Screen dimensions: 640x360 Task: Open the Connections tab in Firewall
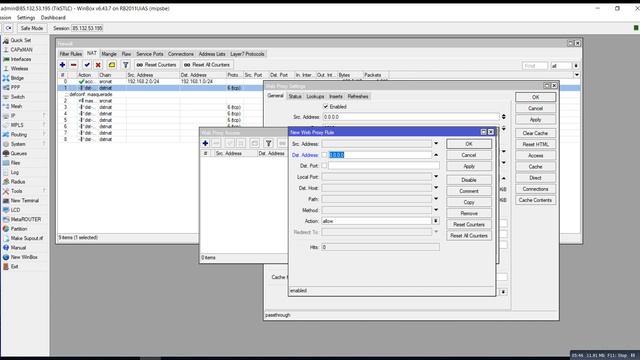[181, 54]
